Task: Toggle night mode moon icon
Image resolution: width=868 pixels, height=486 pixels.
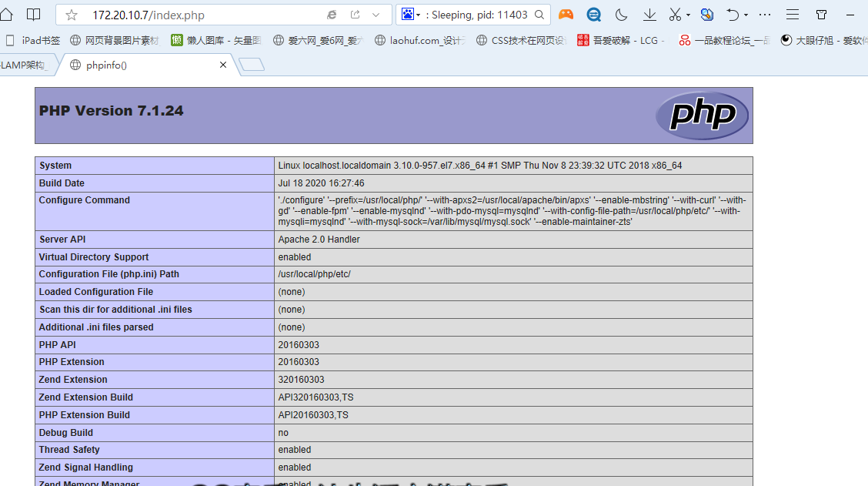Action: [x=622, y=15]
